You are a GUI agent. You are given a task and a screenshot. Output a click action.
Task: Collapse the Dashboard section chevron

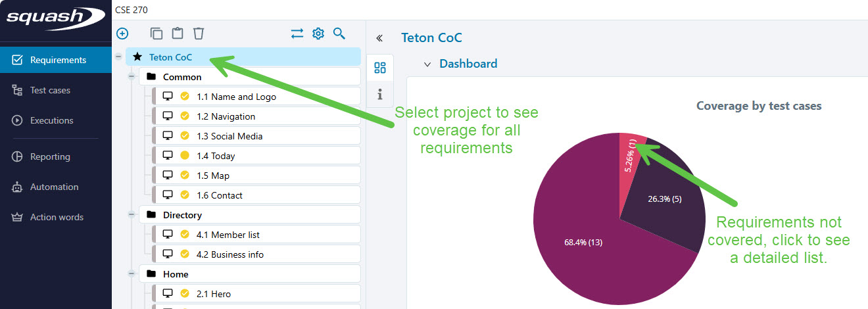click(427, 64)
